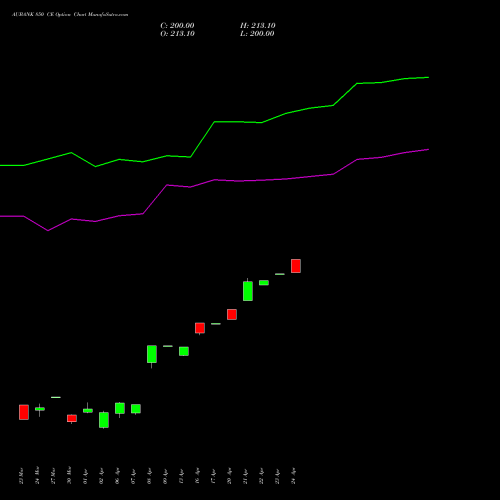Click the '01 Apr' date axis label
This screenshot has width=500, height=500.
coord(85,476)
